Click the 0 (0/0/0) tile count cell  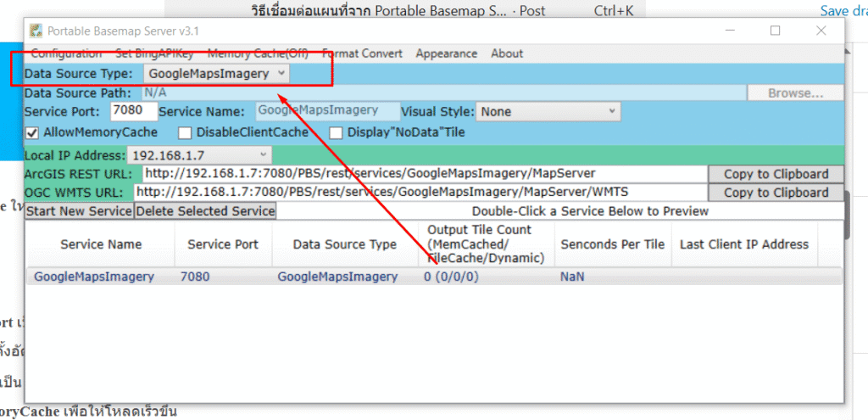pyautogui.click(x=451, y=277)
